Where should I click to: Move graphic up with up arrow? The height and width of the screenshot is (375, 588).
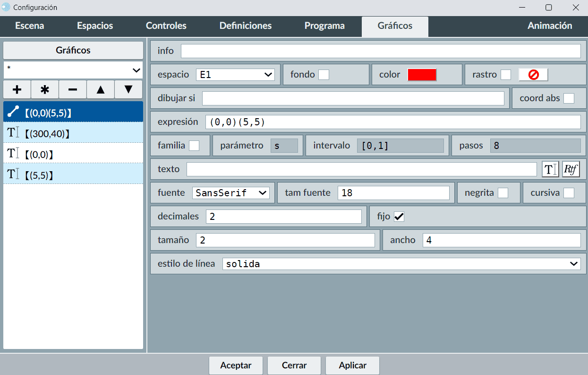click(101, 89)
